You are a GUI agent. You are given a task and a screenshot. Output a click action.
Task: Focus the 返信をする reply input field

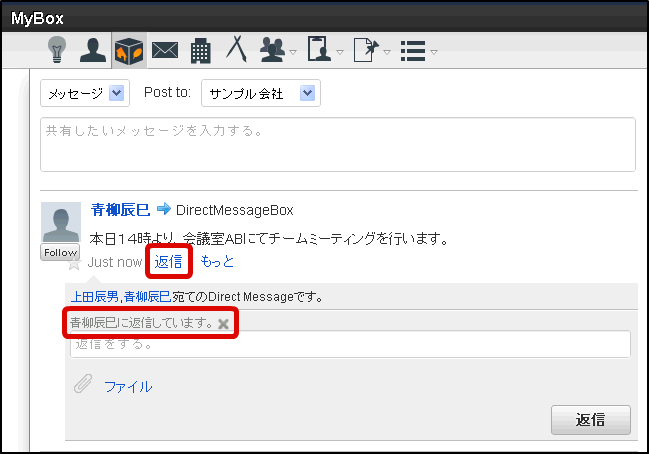click(x=351, y=344)
